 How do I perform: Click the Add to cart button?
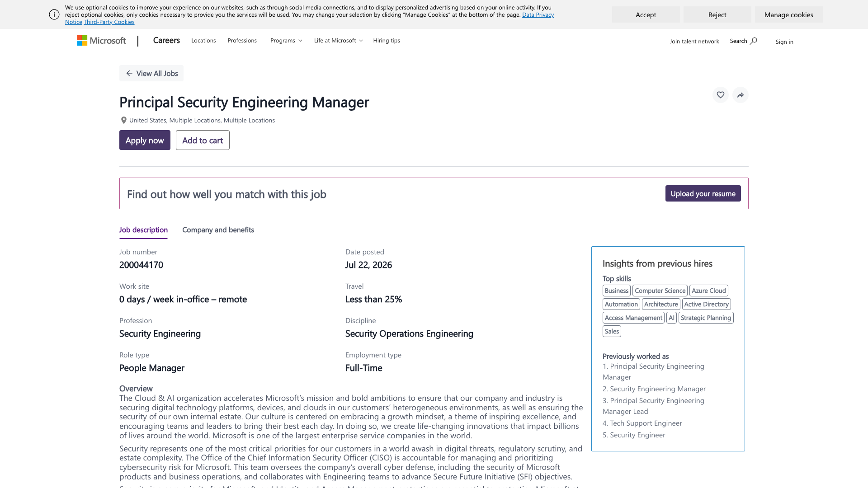click(203, 140)
